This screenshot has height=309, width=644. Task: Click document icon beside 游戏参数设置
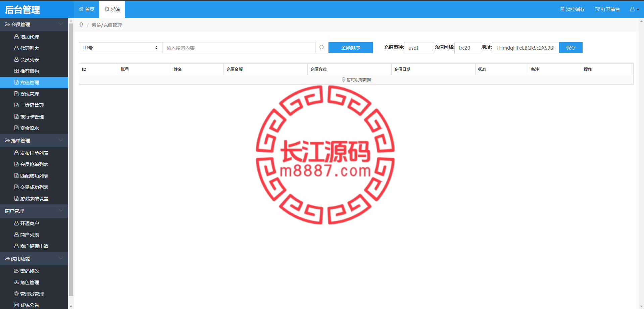coord(16,198)
